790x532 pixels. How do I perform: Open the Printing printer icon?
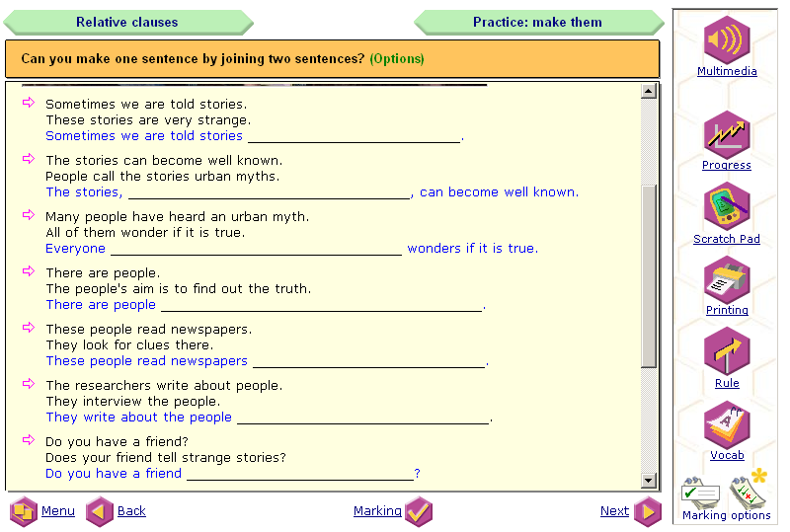727,279
